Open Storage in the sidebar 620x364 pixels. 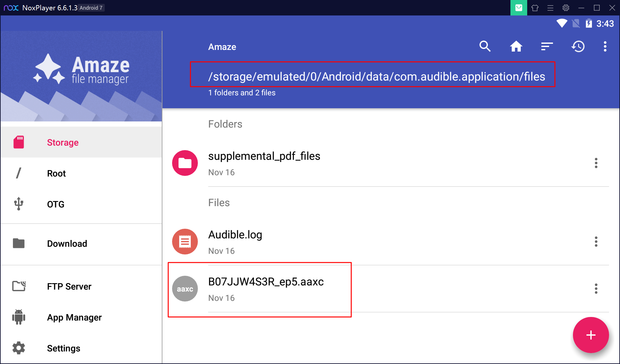[81, 142]
